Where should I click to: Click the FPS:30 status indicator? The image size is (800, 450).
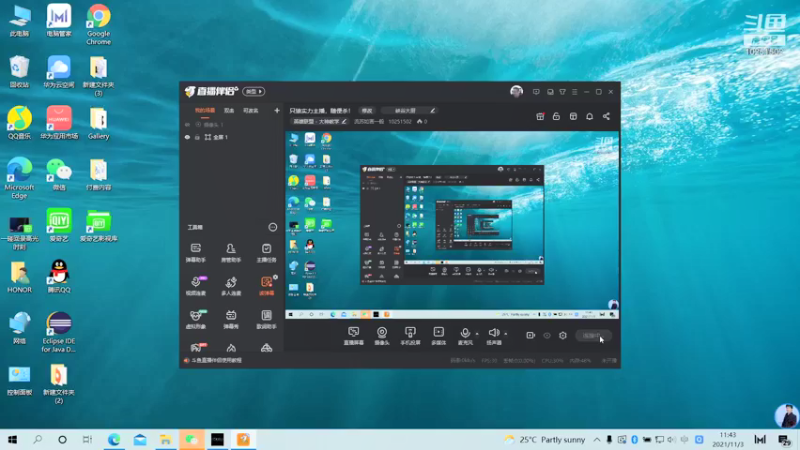tap(489, 361)
